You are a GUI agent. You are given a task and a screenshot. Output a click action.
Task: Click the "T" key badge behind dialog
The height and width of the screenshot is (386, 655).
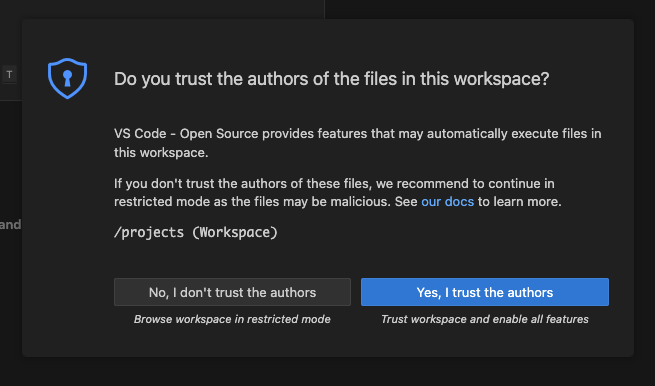9,75
